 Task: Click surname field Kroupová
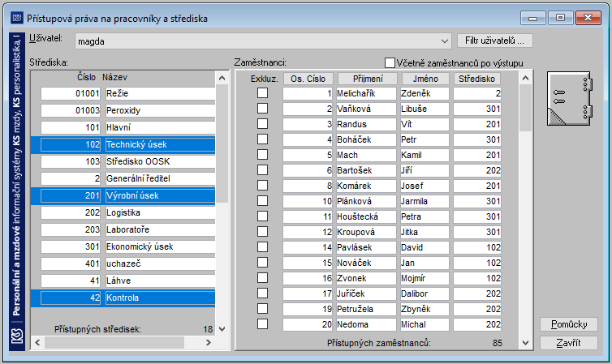pos(366,232)
